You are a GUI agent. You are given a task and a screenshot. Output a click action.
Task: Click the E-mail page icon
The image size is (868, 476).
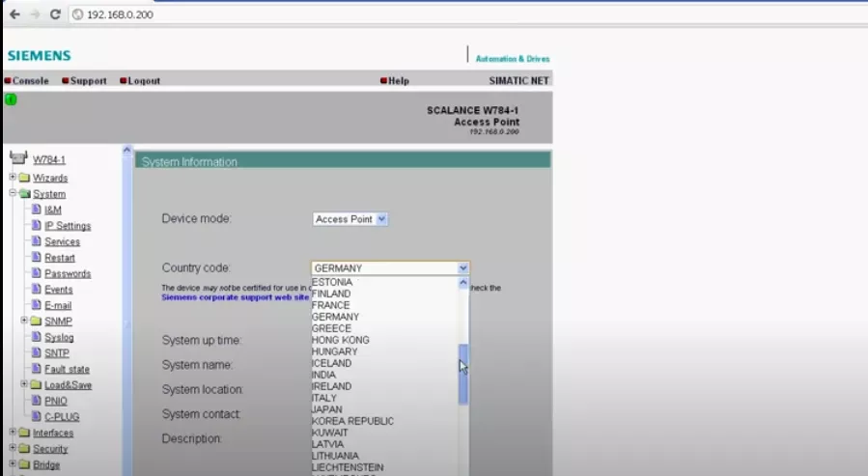[36, 305]
